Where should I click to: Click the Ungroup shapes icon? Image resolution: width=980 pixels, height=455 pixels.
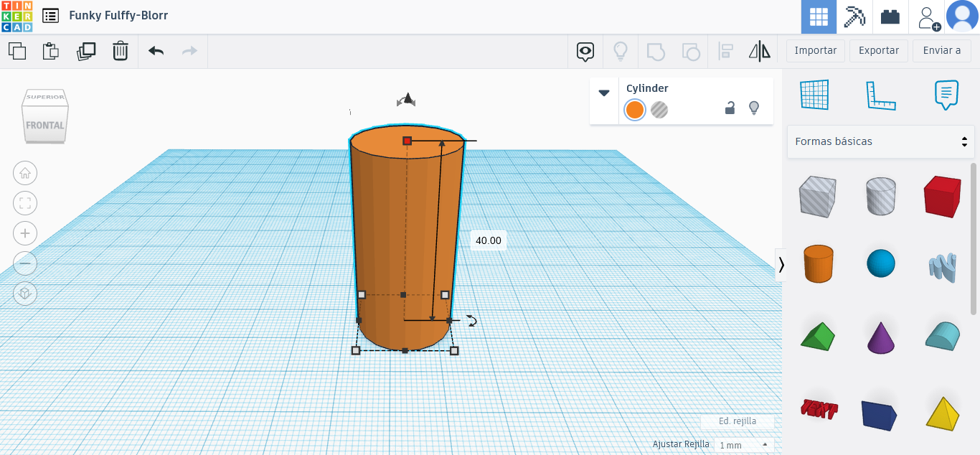[690, 51]
